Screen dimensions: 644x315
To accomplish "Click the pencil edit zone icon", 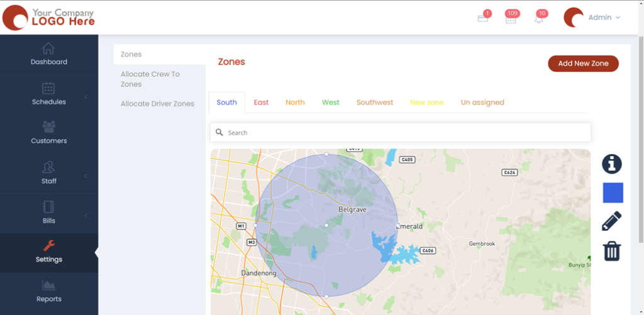I will (x=611, y=221).
